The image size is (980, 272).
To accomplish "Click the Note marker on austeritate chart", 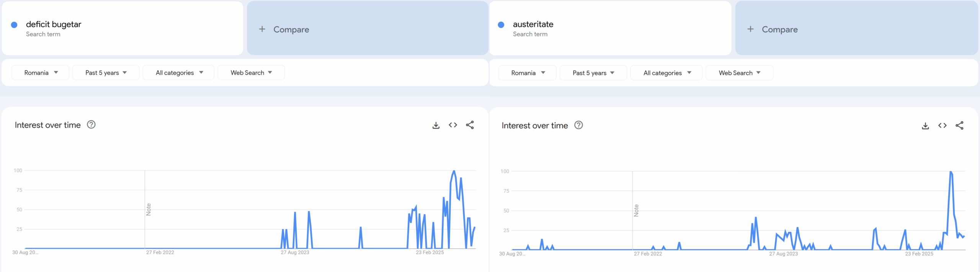I will [636, 210].
